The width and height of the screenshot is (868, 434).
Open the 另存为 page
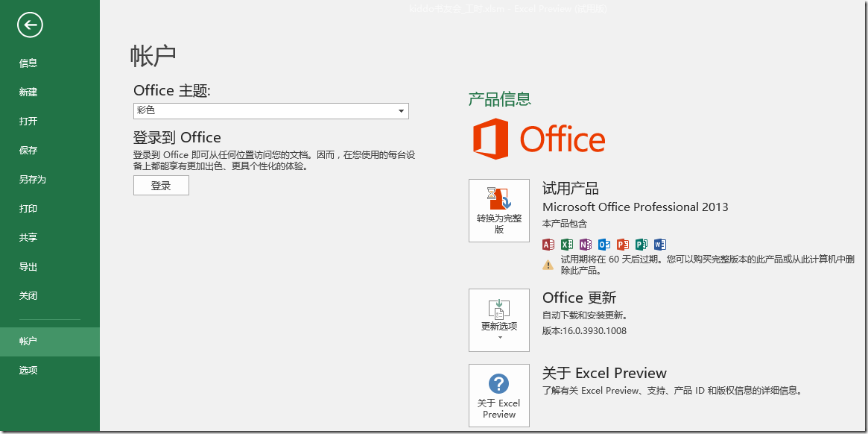pyautogui.click(x=32, y=180)
